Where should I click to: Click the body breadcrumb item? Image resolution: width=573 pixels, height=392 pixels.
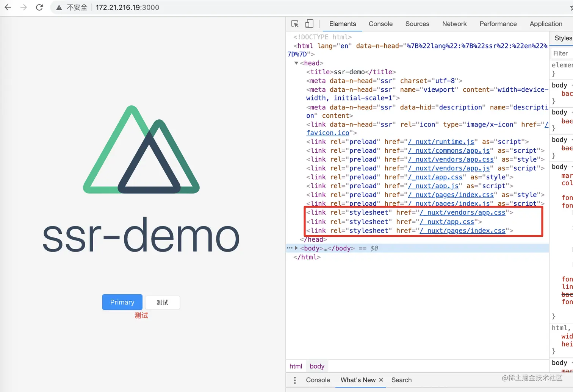pos(317,366)
